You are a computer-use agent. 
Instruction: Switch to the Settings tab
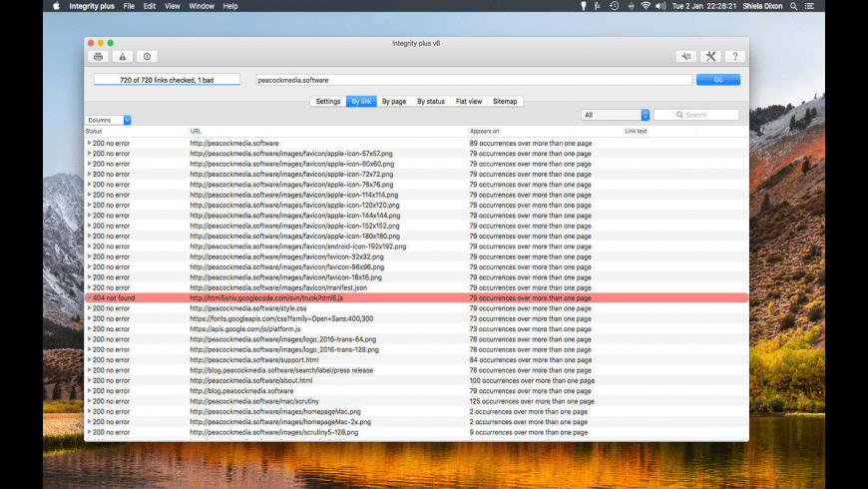(327, 102)
